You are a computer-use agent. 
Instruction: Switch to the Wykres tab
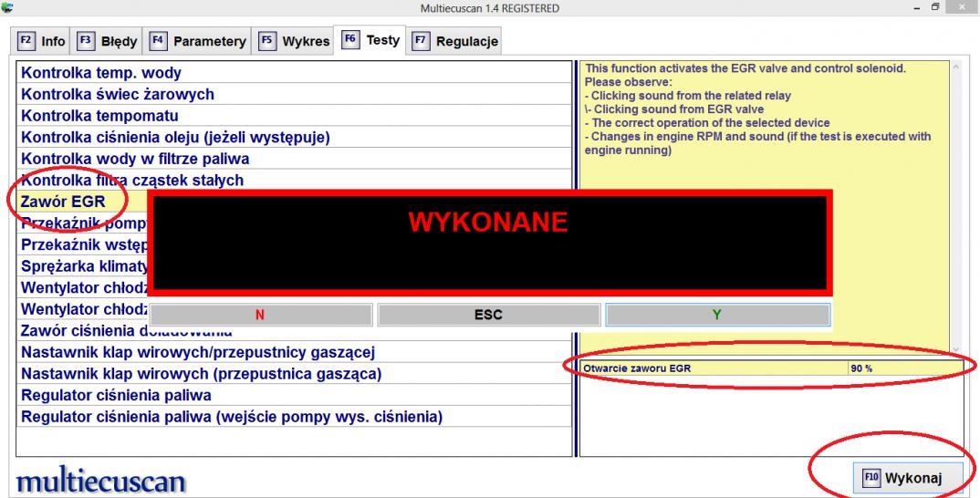(x=293, y=41)
